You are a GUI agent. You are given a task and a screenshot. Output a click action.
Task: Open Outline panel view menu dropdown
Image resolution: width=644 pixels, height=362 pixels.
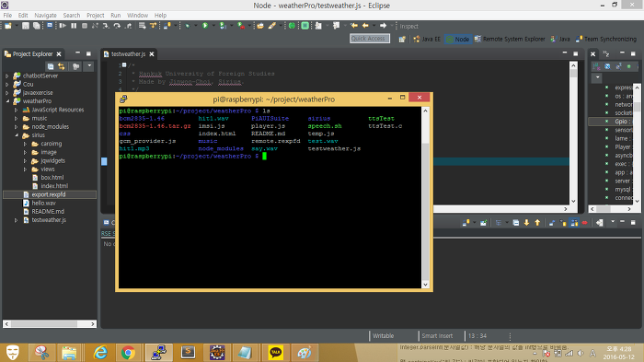(x=597, y=77)
